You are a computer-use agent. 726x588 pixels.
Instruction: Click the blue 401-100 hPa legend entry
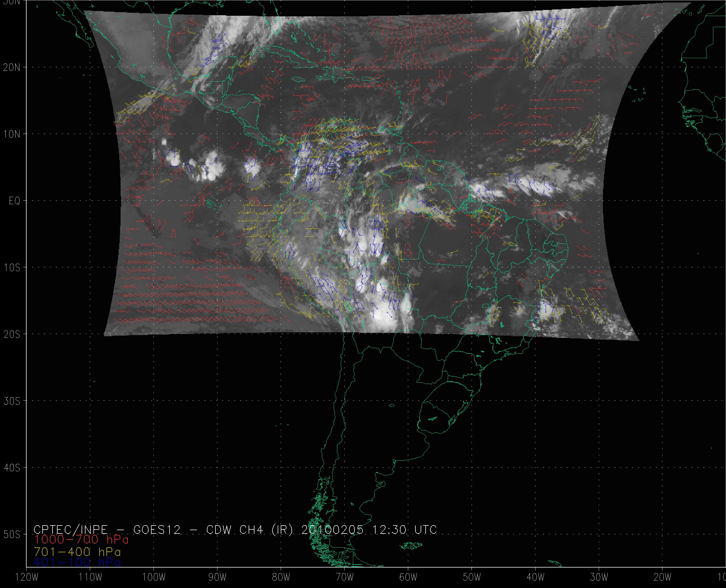77,562
